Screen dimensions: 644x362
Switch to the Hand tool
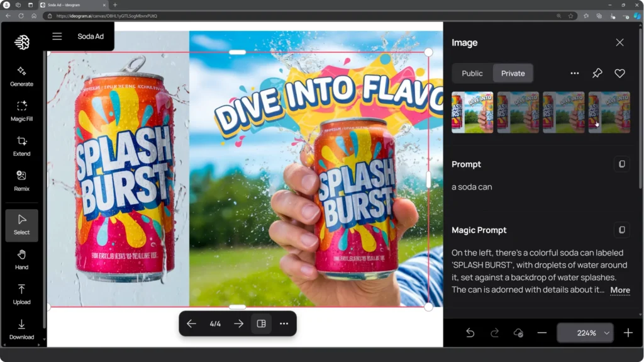21,259
